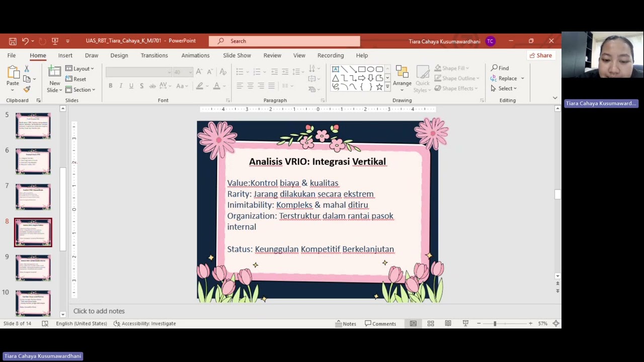
Task: Open Quick Styles gallery
Action: pos(423,78)
